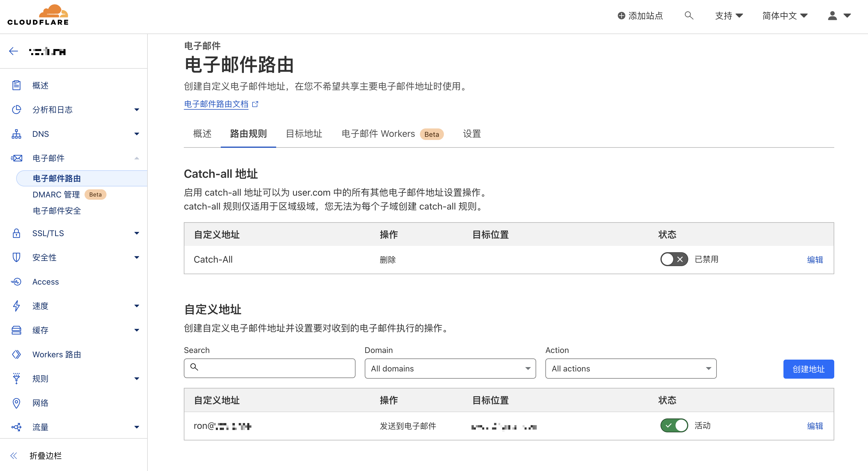Switch to the 概述 tab

[202, 134]
